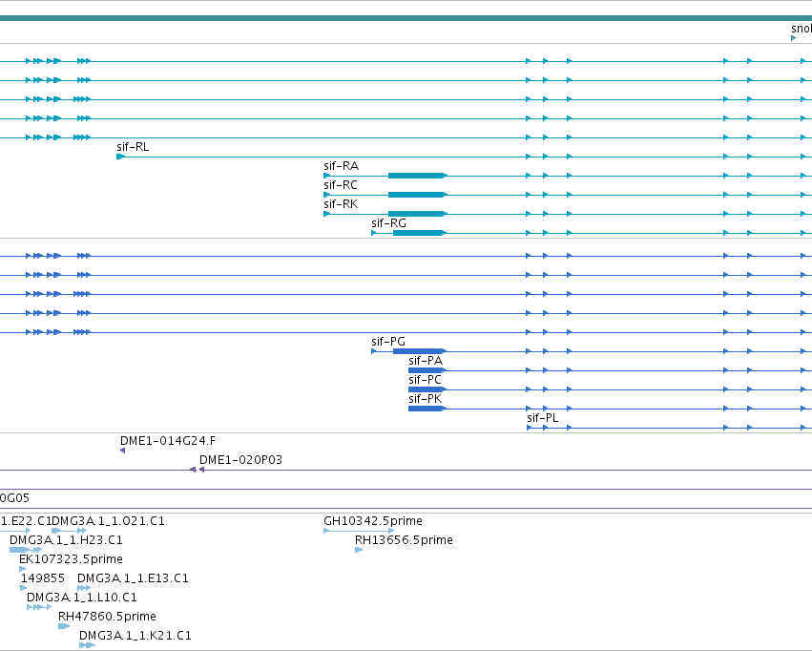Screen dimensions: 812x651
Task: Select the sif-PL protein label
Action: tap(542, 418)
